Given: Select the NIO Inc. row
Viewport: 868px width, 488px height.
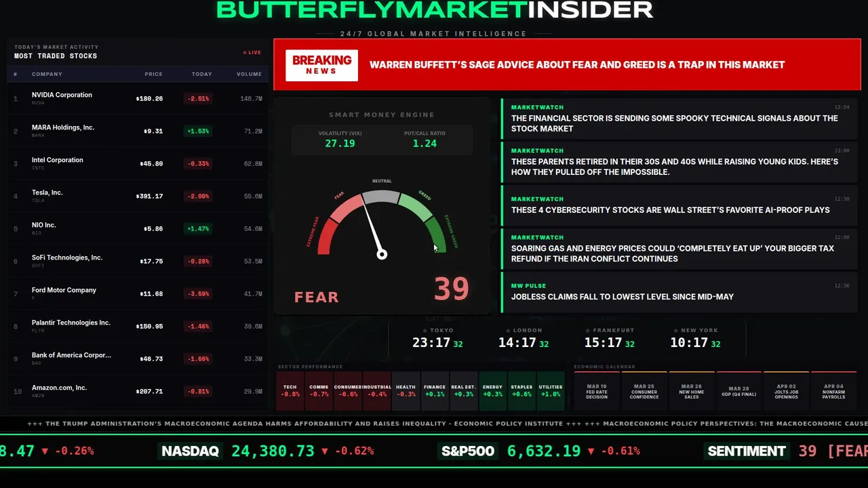Looking at the screenshot, I should click(138, 228).
